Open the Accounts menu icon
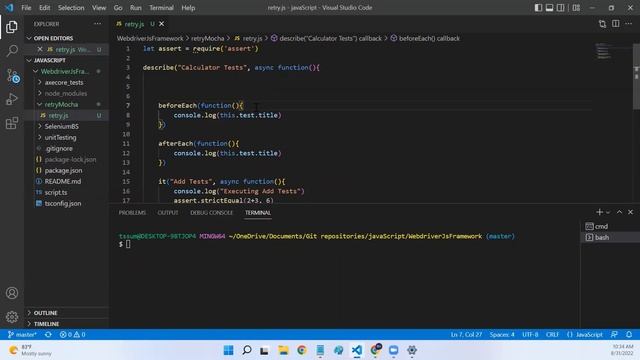640x360 pixels. 12,293
